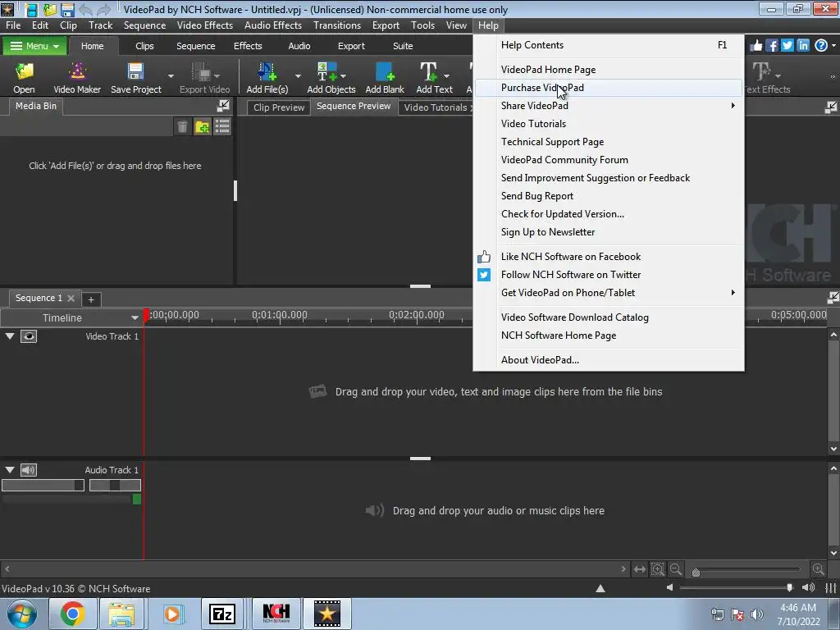Open the blue help question mark icon
Screen dimensions: 840x630
coord(820,46)
